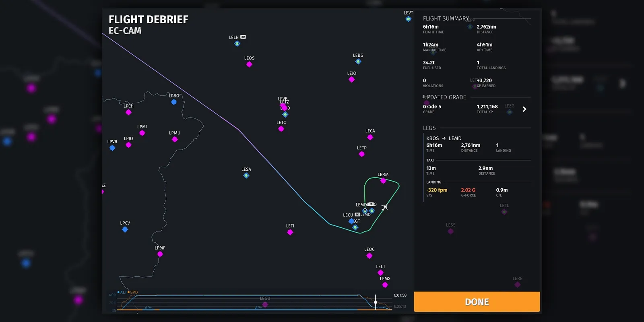Click the LECU blue airport marker
This screenshot has width=644, height=322.
[x=351, y=221]
